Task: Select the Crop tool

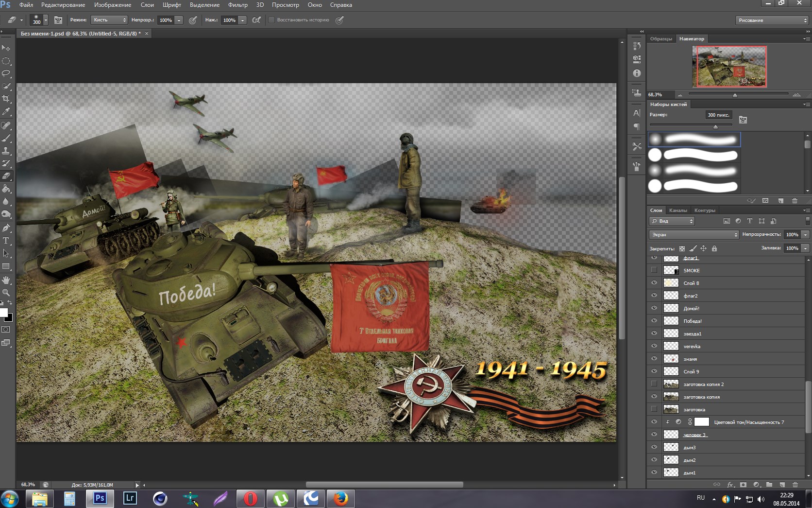Action: click(6, 99)
